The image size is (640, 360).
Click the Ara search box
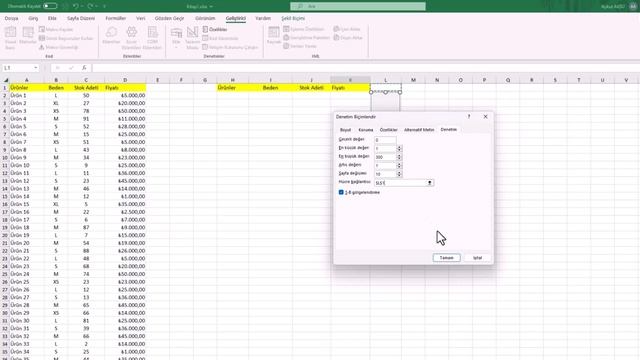(x=358, y=6)
